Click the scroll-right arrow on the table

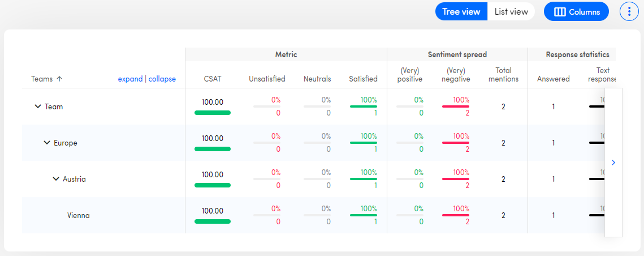(x=613, y=163)
